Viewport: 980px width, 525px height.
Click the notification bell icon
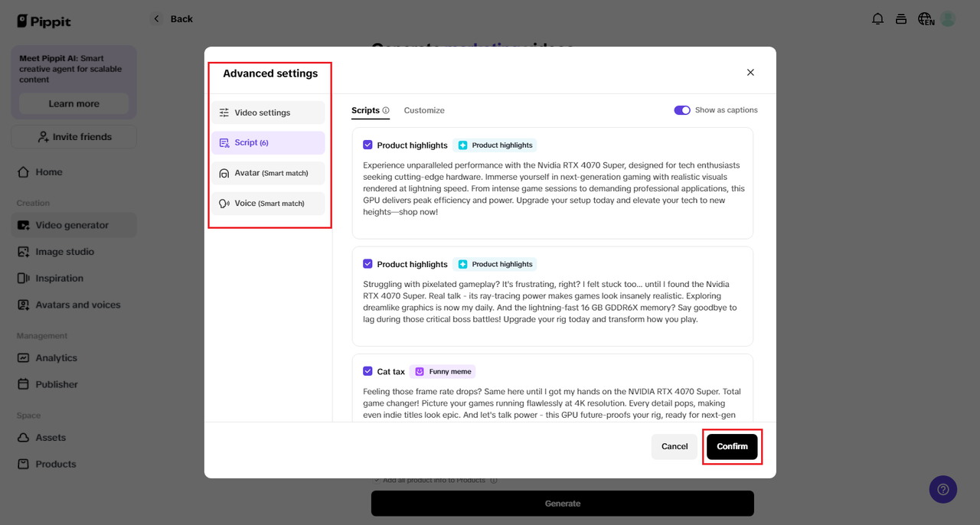pos(877,18)
